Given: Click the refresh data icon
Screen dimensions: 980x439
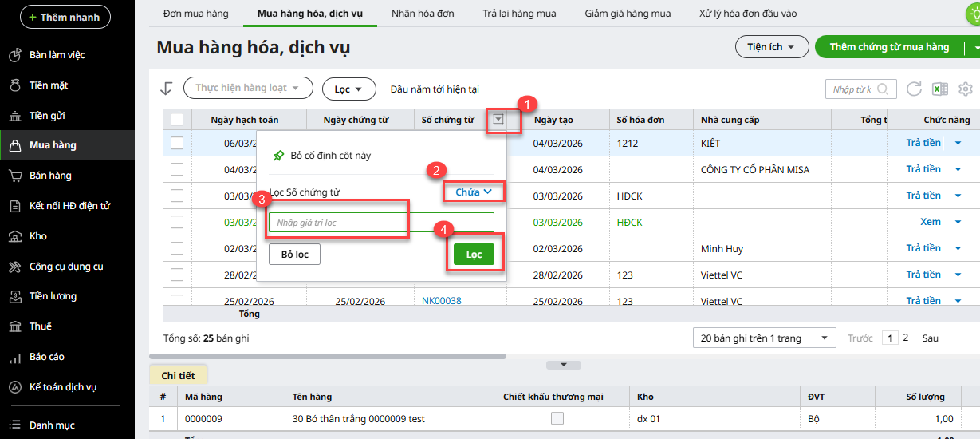Looking at the screenshot, I should 915,89.
